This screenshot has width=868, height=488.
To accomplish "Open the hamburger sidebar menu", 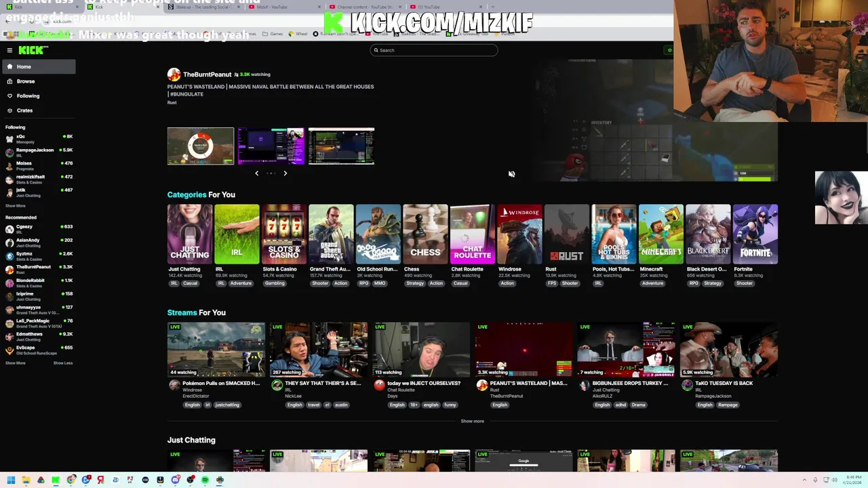I will coord(9,50).
